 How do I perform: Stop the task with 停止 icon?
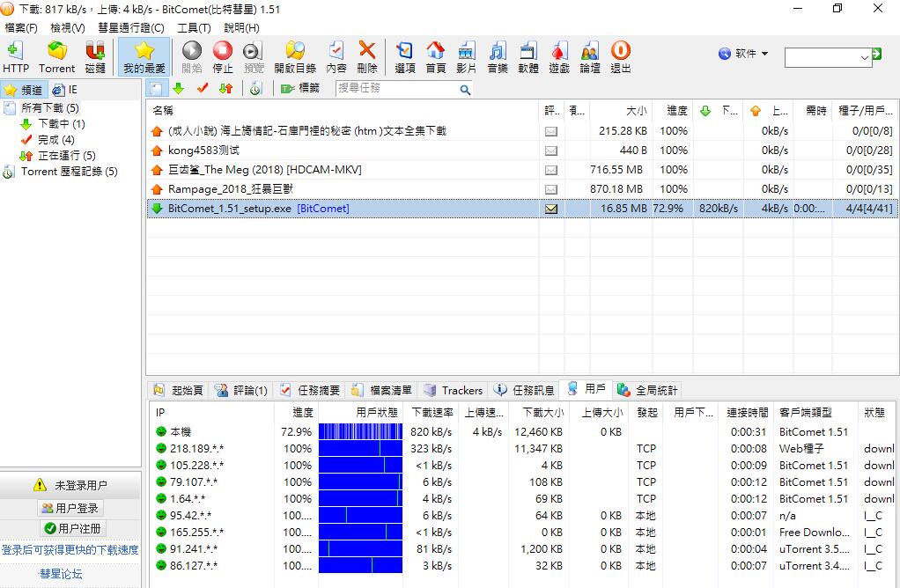click(x=223, y=57)
